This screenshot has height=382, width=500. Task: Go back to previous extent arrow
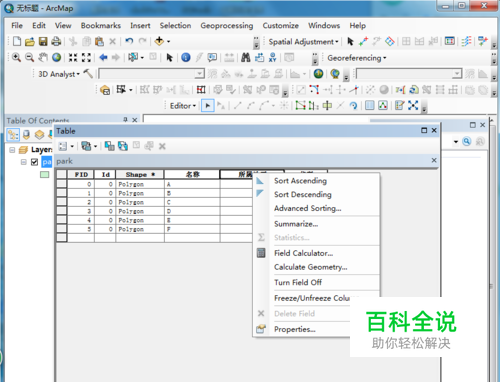(x=103, y=57)
